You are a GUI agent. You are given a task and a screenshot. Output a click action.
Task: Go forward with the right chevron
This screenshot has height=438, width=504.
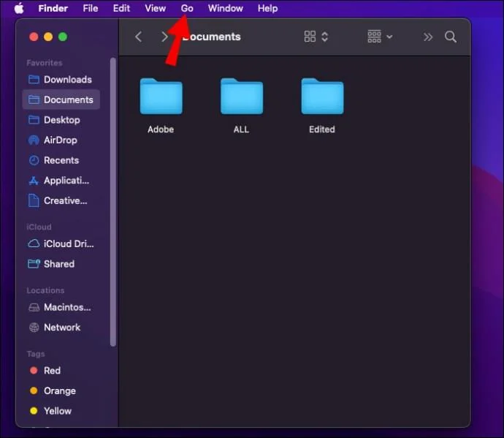(164, 37)
